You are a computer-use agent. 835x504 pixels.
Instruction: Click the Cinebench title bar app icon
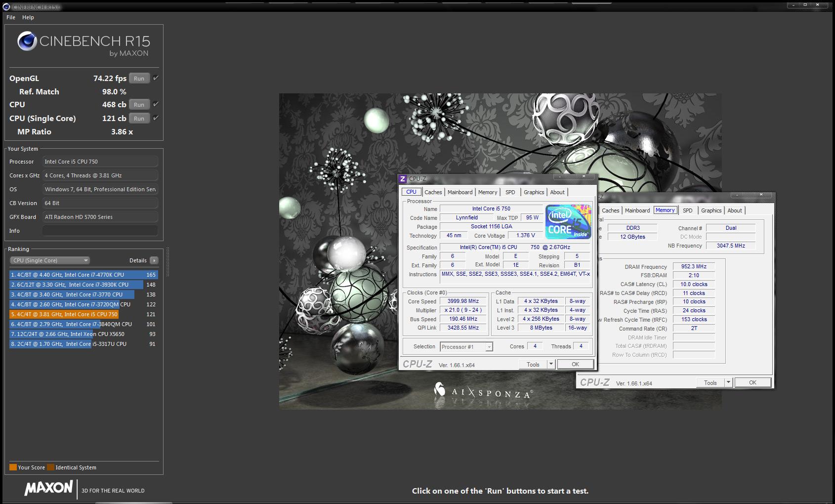click(x=6, y=7)
